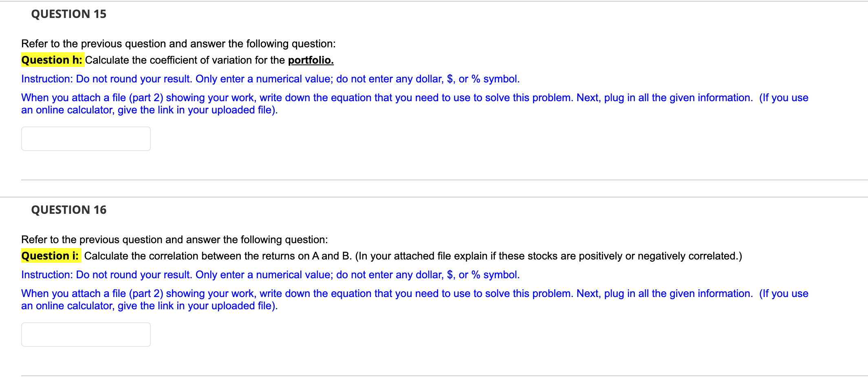Viewport: 868px width, 377px height.
Task: Click the QUESTION 16 heading
Action: pos(68,210)
